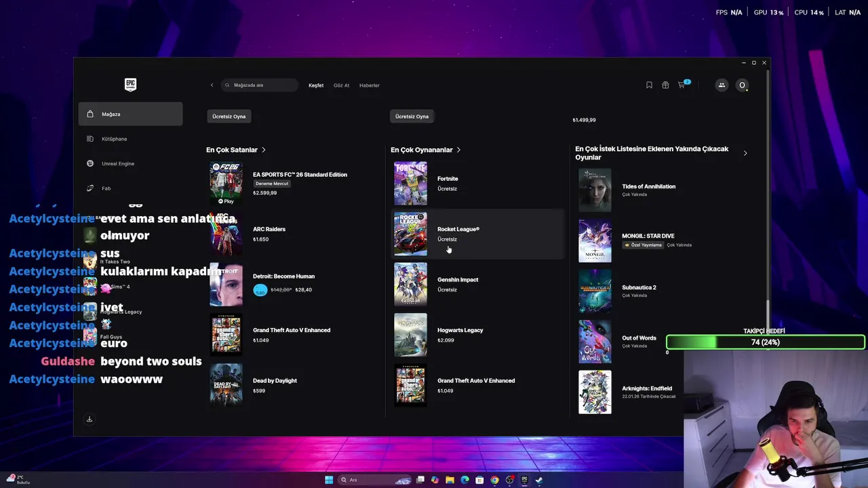
Task: Click Detroit's blue discount badge
Action: click(260, 290)
